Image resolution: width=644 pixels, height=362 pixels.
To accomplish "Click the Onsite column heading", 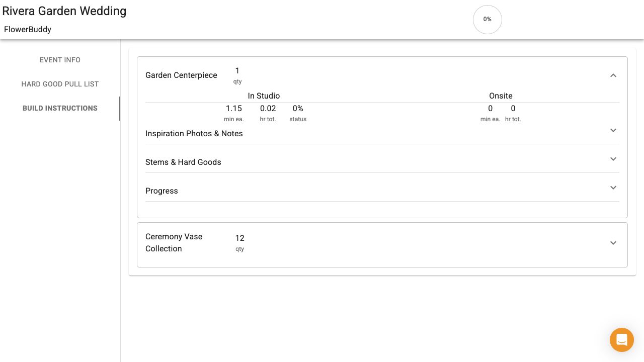I will [x=501, y=96].
